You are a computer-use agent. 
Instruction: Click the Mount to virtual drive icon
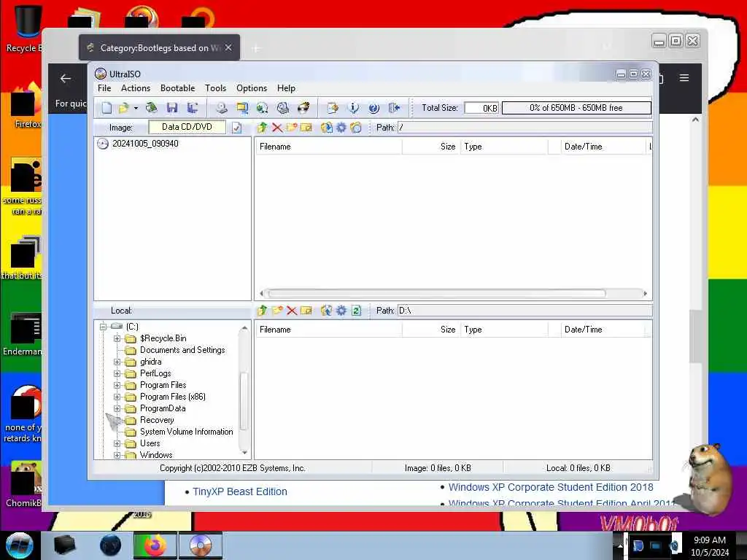coord(283,108)
